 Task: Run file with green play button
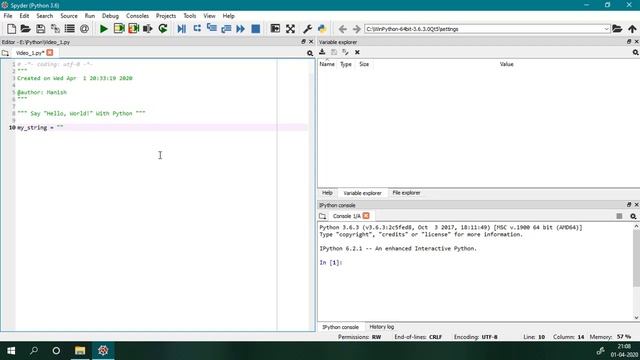[104, 29]
